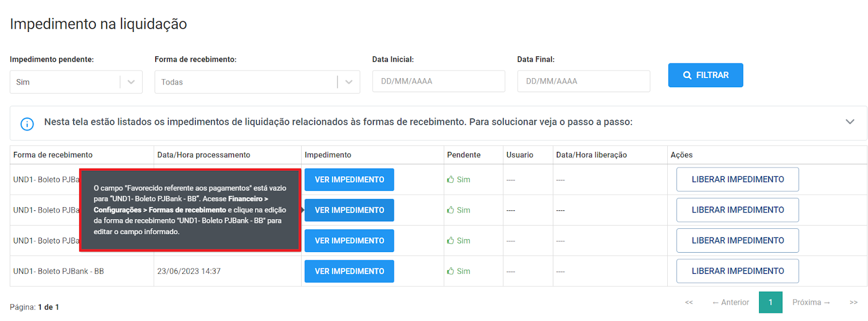Open the Forma de recebimento dropdown showing Todas
The width and height of the screenshot is (868, 321).
pyautogui.click(x=257, y=82)
